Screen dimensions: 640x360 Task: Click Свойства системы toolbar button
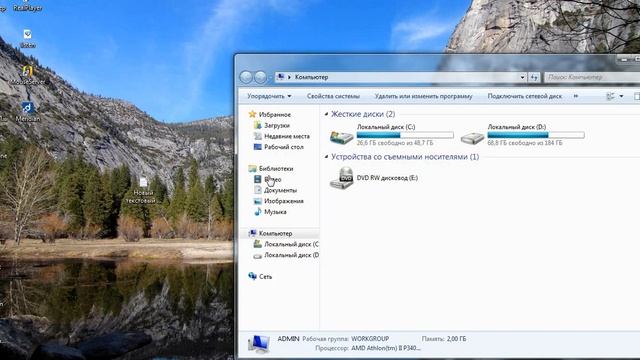coord(333,96)
